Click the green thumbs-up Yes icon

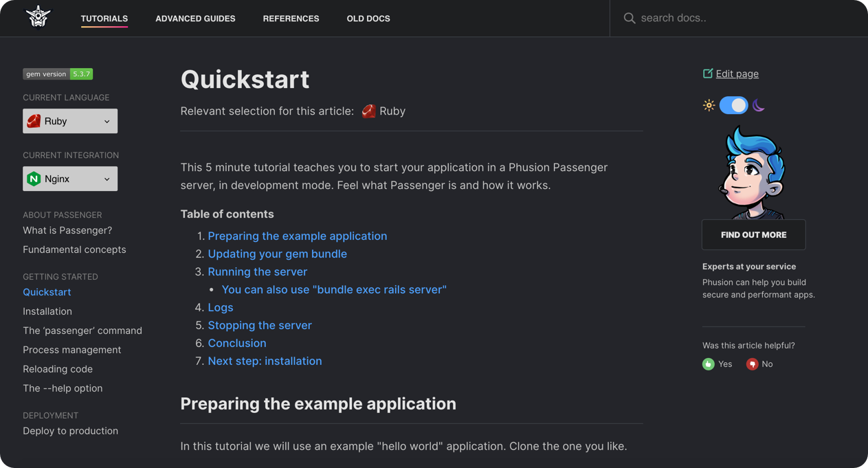(708, 364)
